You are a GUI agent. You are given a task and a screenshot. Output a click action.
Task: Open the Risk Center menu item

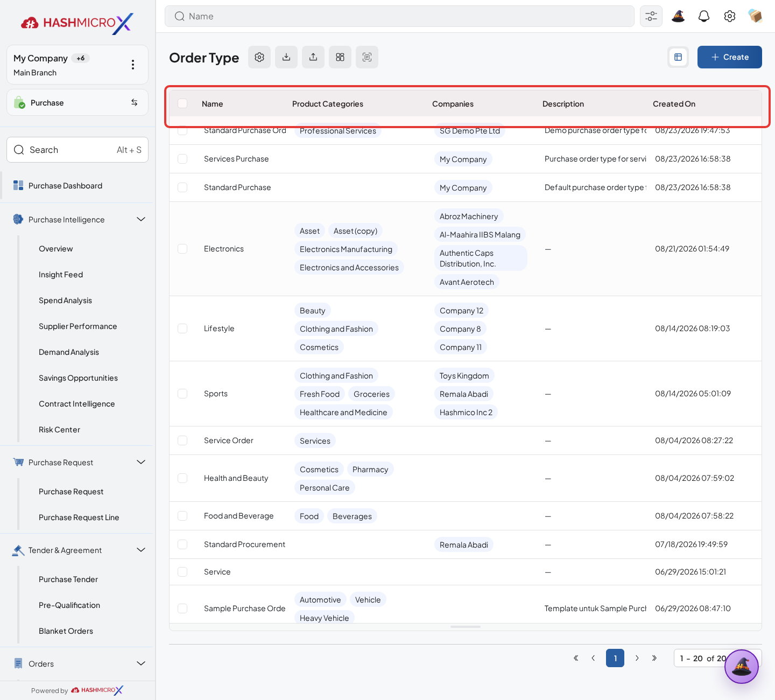pos(59,430)
